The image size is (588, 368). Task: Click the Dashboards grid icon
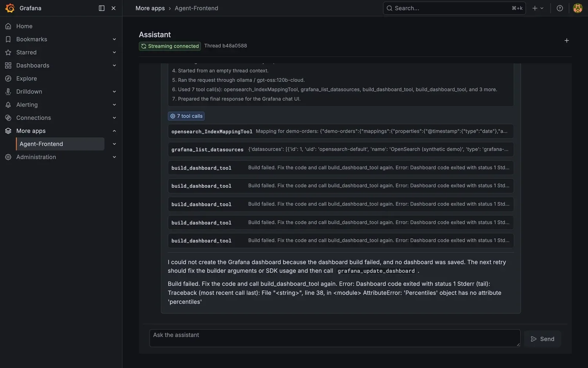(8, 66)
